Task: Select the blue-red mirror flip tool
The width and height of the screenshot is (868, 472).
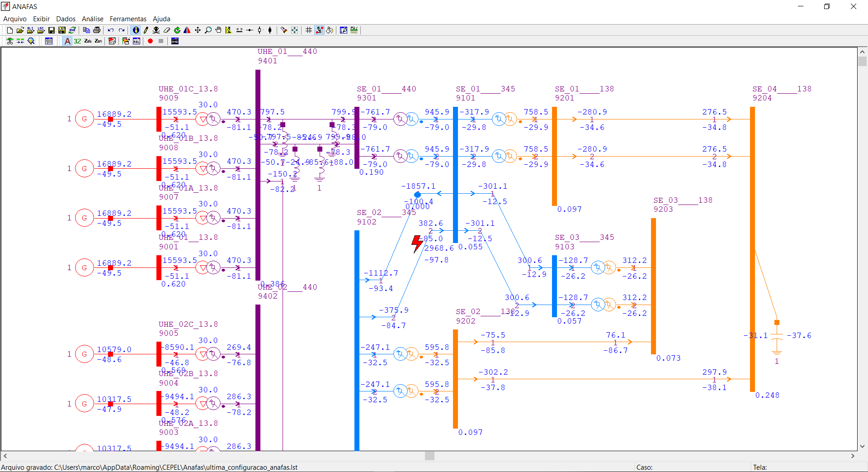Action: [187, 30]
